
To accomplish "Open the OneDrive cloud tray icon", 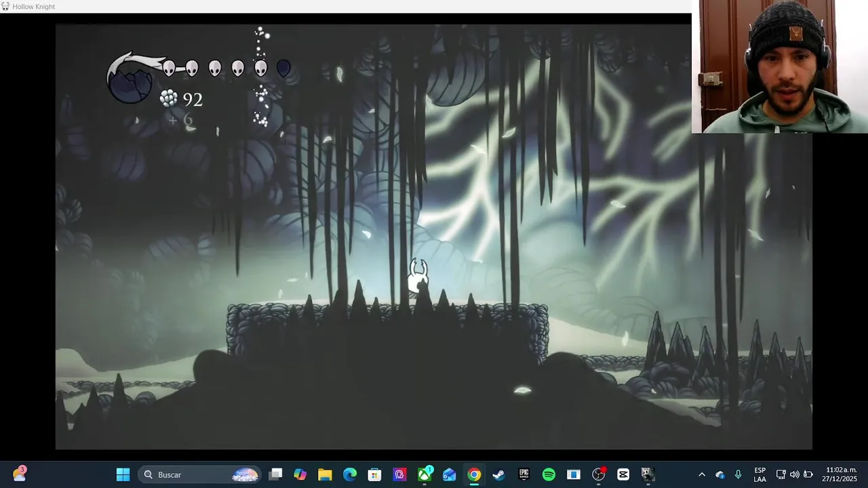I will [x=720, y=474].
